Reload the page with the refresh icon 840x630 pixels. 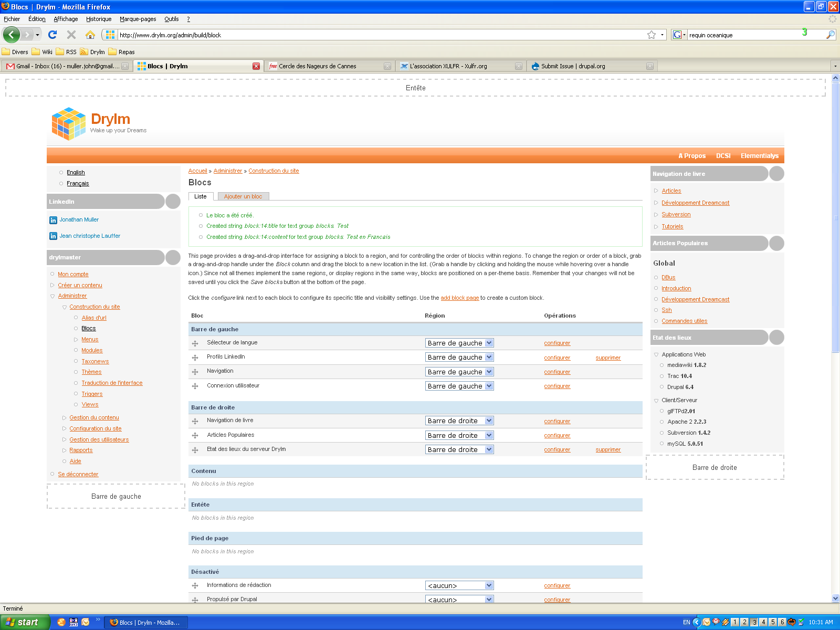click(52, 35)
